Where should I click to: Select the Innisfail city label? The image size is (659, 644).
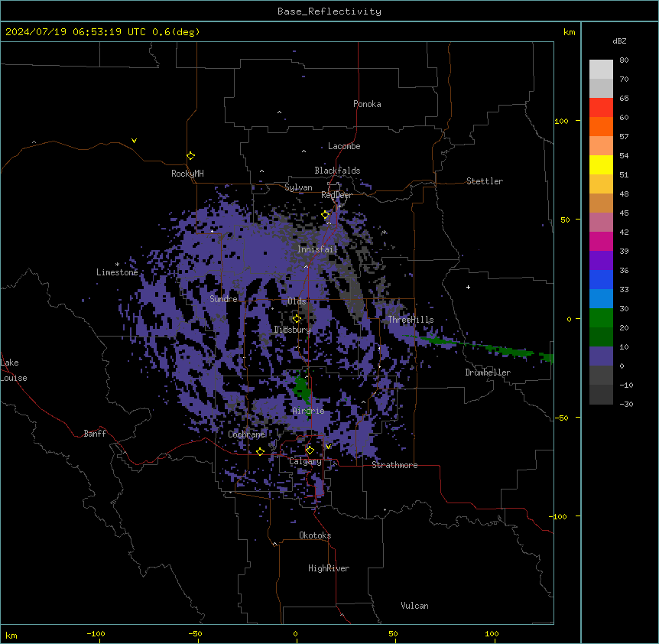click(x=317, y=249)
